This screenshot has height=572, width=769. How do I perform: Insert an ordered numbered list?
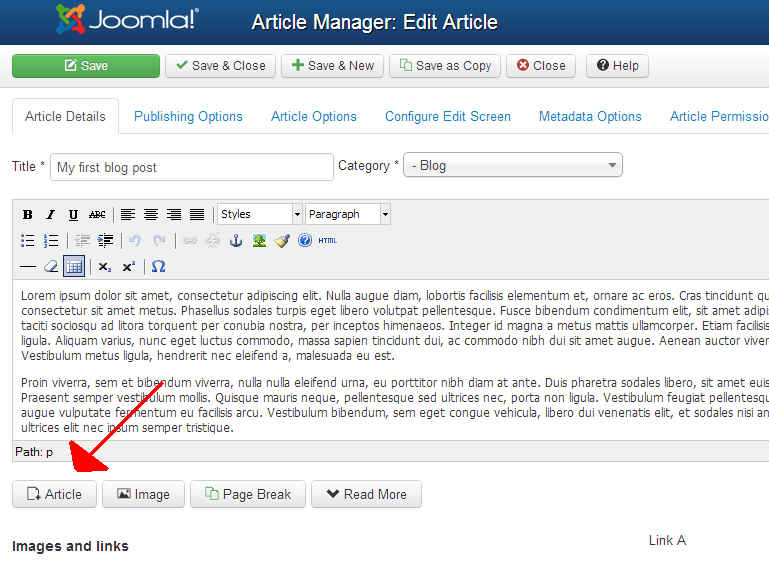click(51, 240)
